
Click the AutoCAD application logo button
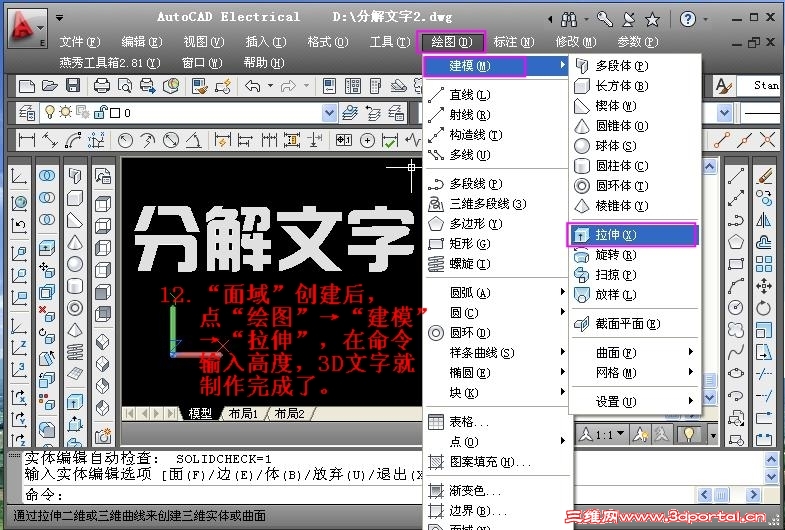28,28
